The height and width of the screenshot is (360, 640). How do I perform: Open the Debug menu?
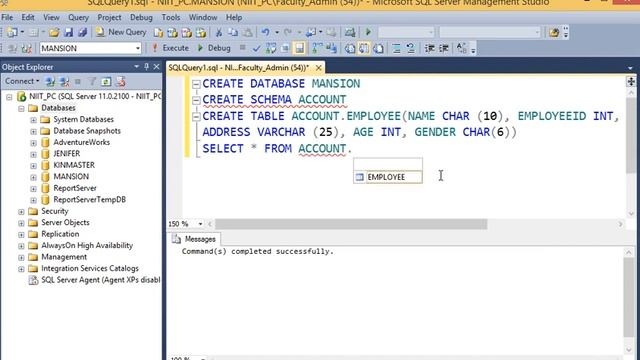click(x=141, y=18)
